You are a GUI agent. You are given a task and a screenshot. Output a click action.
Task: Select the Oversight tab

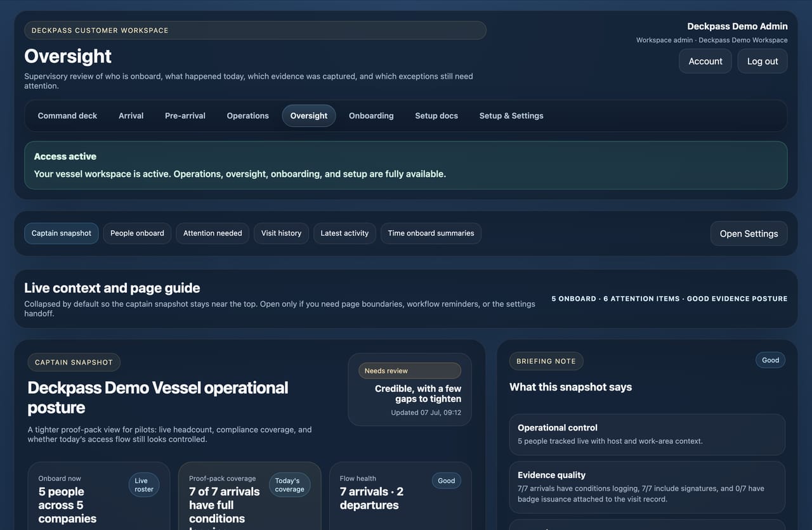[309, 115]
